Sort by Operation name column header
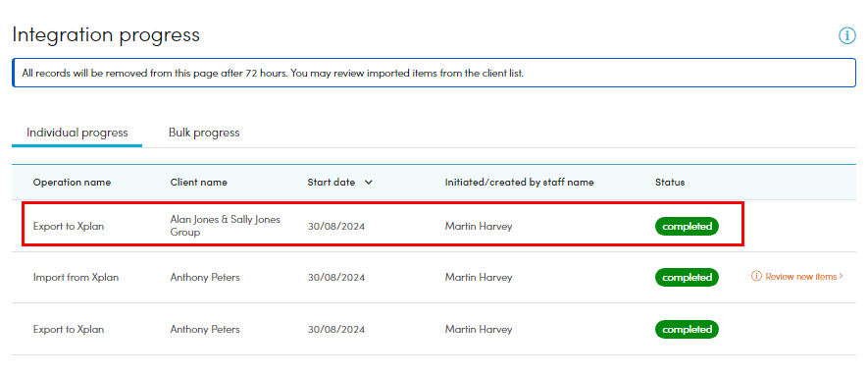Image resolution: width=868 pixels, height=375 pixels. (72, 183)
